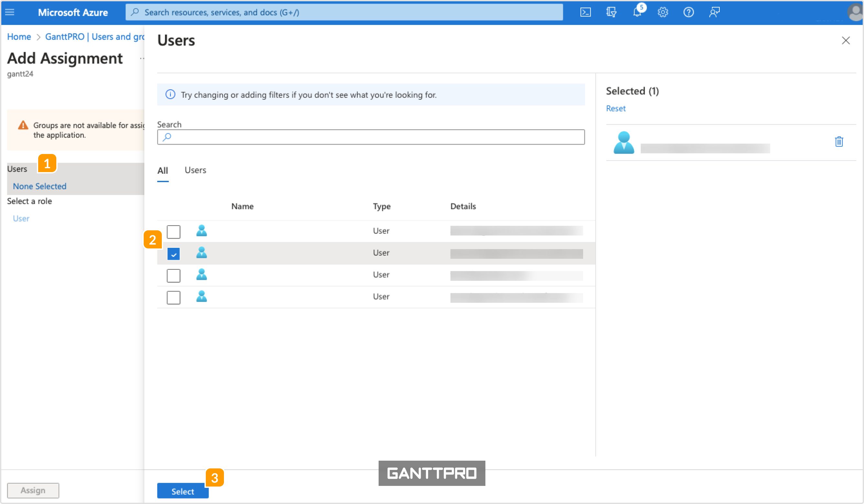Close the Users panel

pos(846,40)
